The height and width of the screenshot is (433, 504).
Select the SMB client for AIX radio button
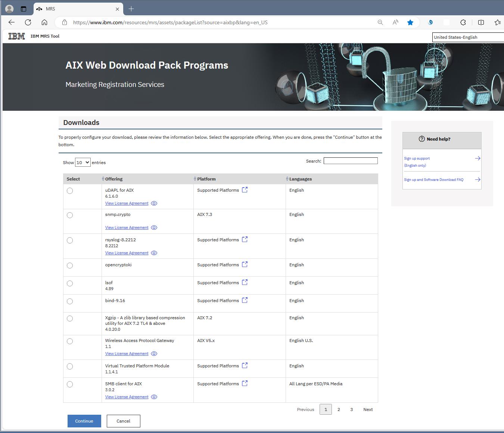pos(70,385)
